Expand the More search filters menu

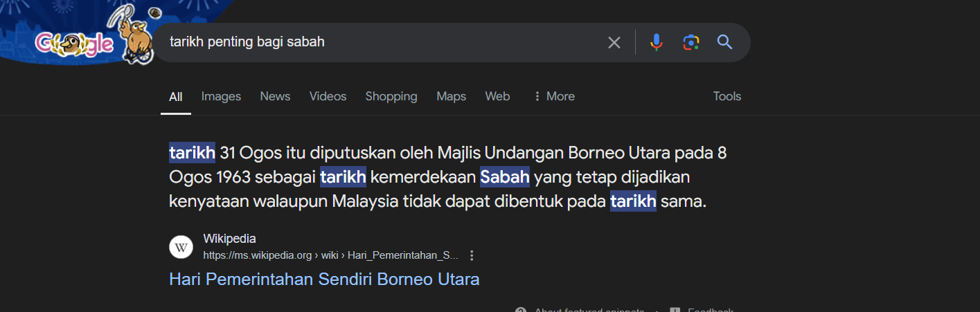coord(553,96)
